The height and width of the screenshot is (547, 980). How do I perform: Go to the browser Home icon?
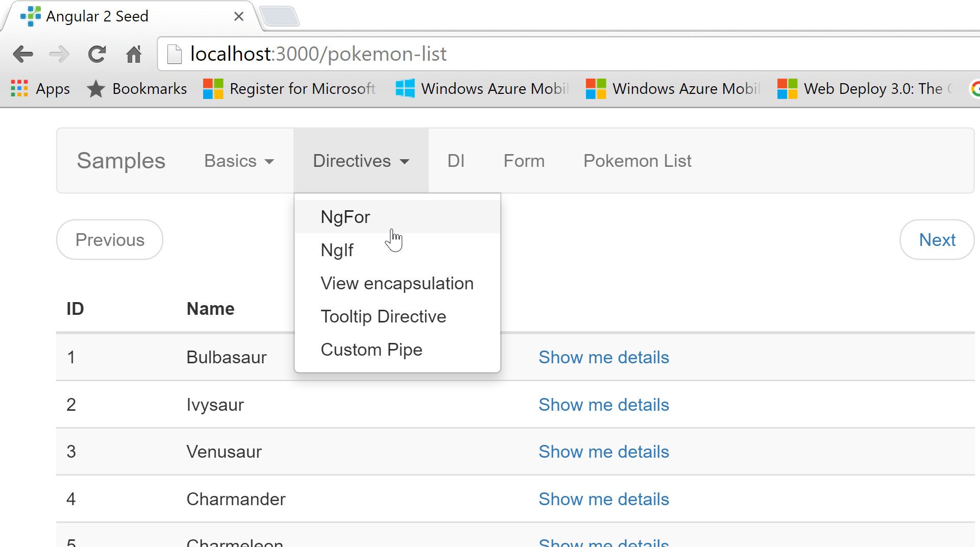[134, 54]
